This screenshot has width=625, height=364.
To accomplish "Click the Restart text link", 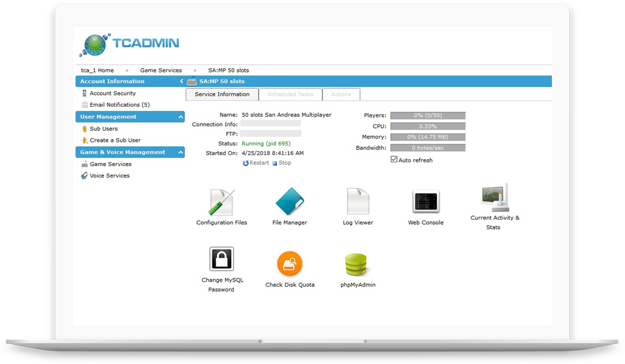I will (259, 163).
